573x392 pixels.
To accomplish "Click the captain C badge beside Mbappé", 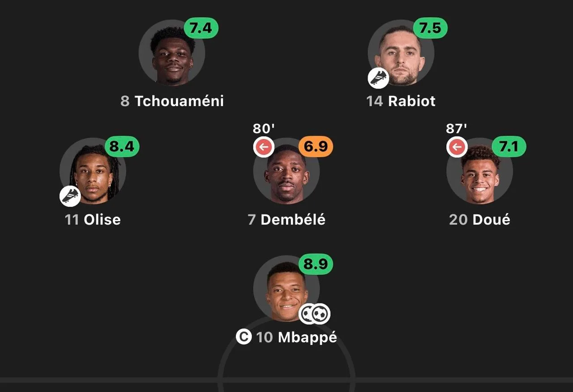I will (x=244, y=337).
